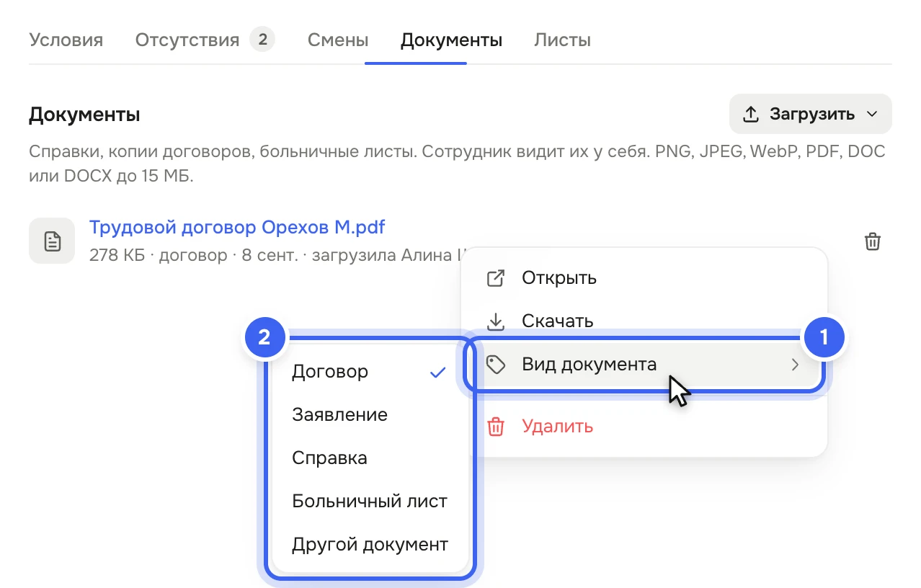Viewport: 921px width, 588px height.
Task: Click the document file icon for Трудовой договор
Action: [x=52, y=241]
